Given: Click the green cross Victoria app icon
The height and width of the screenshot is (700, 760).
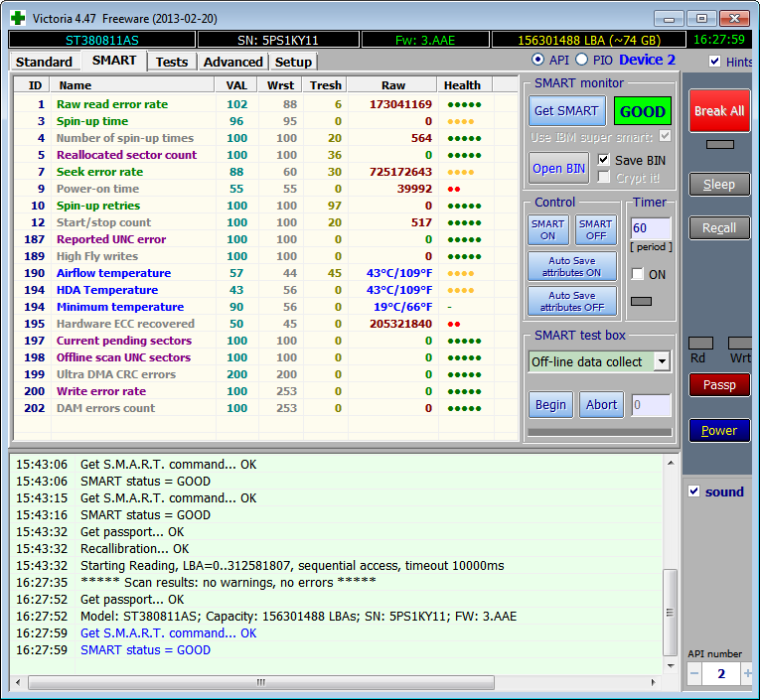Looking at the screenshot, I should 18,19.
